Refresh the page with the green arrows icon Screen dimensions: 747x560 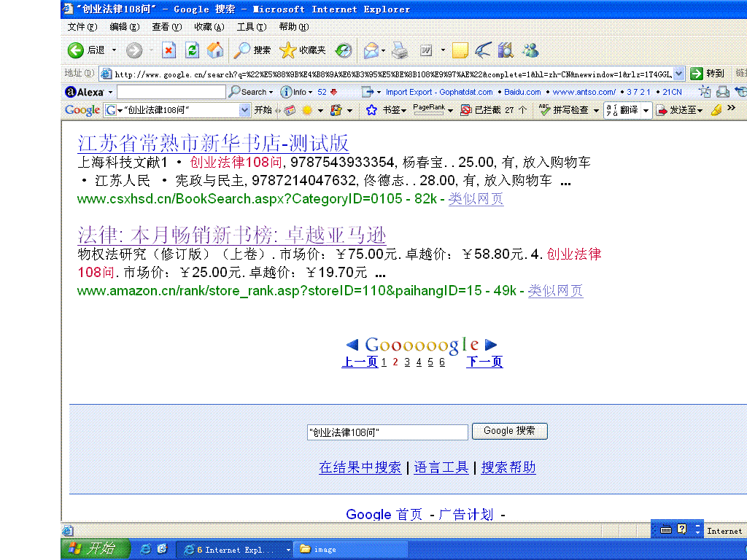(x=192, y=50)
